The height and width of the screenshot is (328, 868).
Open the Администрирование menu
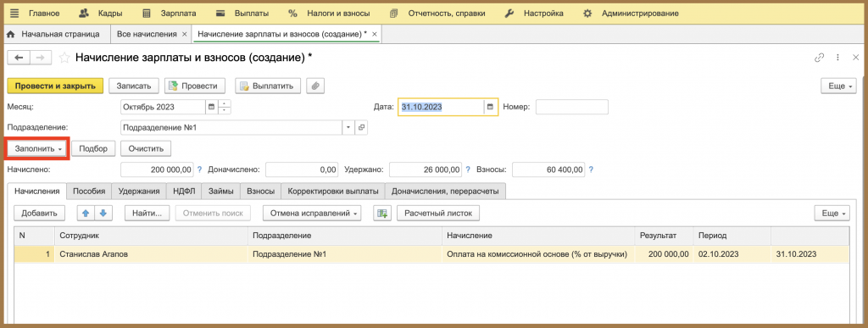[631, 14]
